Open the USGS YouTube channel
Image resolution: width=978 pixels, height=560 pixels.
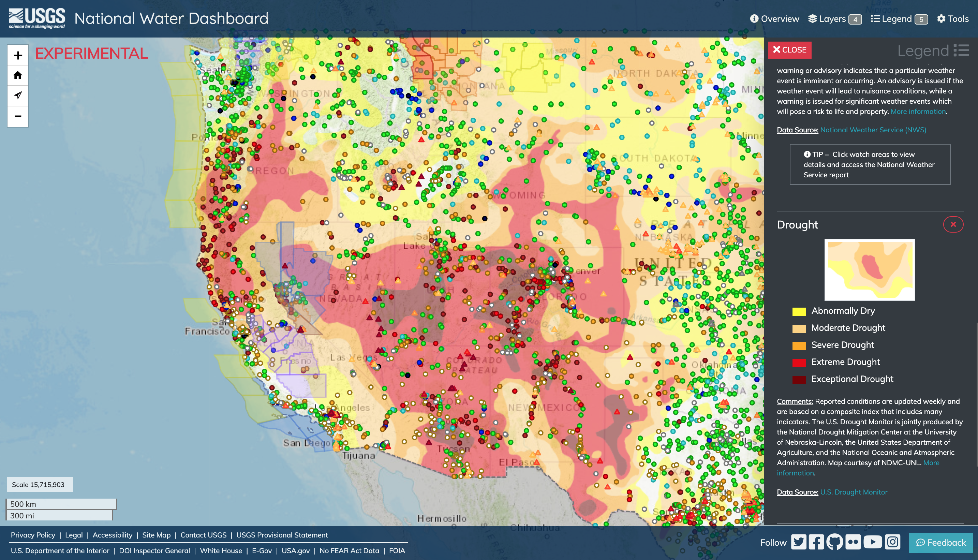pyautogui.click(x=873, y=542)
